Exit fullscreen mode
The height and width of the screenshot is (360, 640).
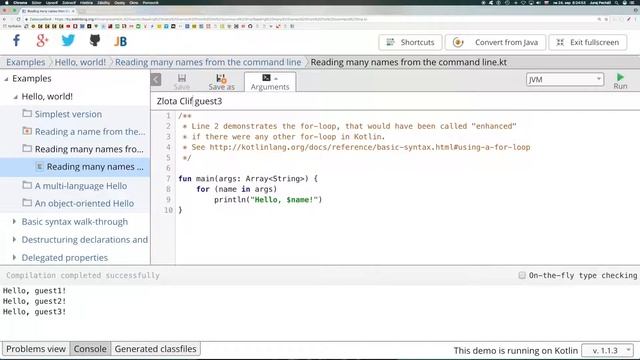(x=588, y=42)
